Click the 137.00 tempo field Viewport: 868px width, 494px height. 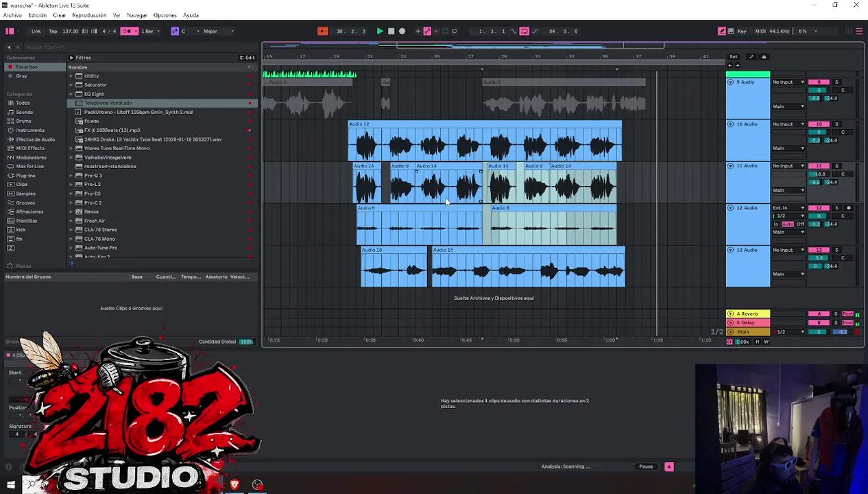click(x=70, y=31)
